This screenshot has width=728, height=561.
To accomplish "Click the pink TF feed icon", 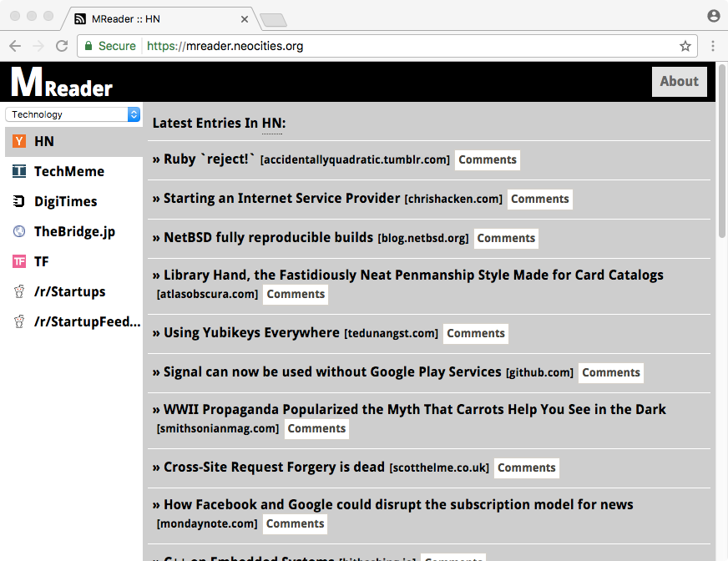I will [x=19, y=261].
